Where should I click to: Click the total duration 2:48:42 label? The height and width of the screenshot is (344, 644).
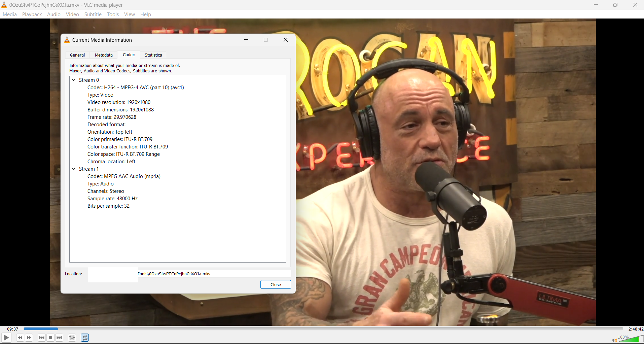(636, 329)
